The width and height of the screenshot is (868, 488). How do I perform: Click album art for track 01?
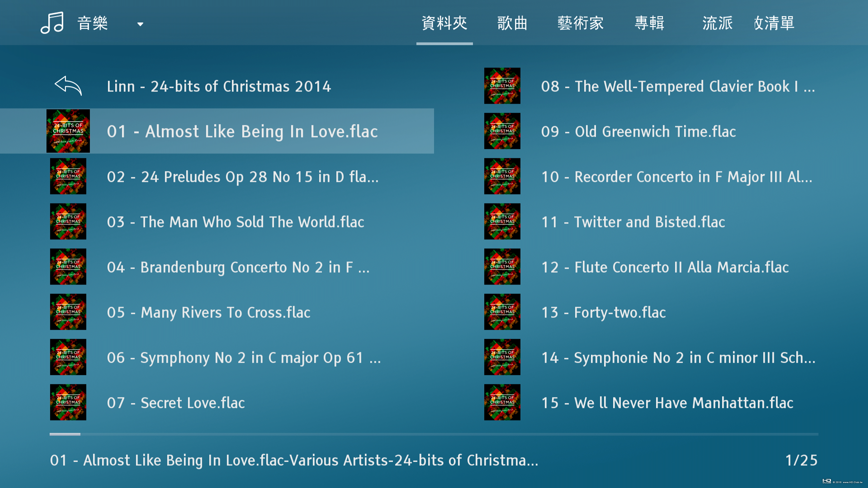[68, 131]
